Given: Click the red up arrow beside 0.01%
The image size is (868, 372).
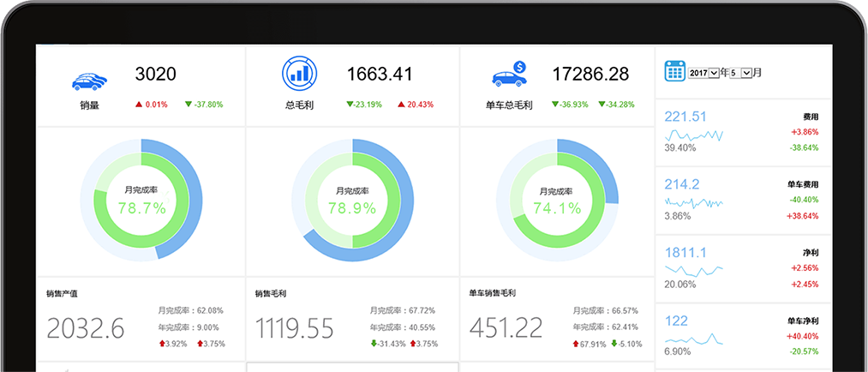Looking at the screenshot, I should (138, 105).
